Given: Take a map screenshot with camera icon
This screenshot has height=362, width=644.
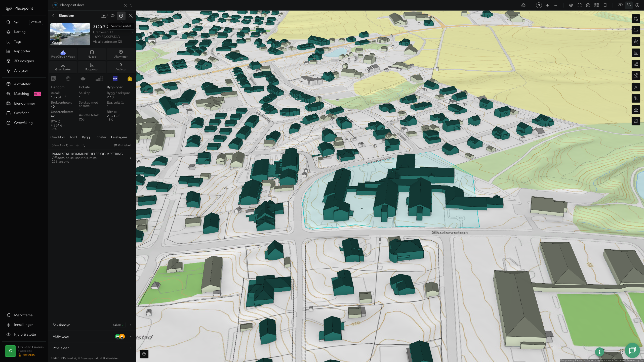Looking at the screenshot, I should (588, 5).
